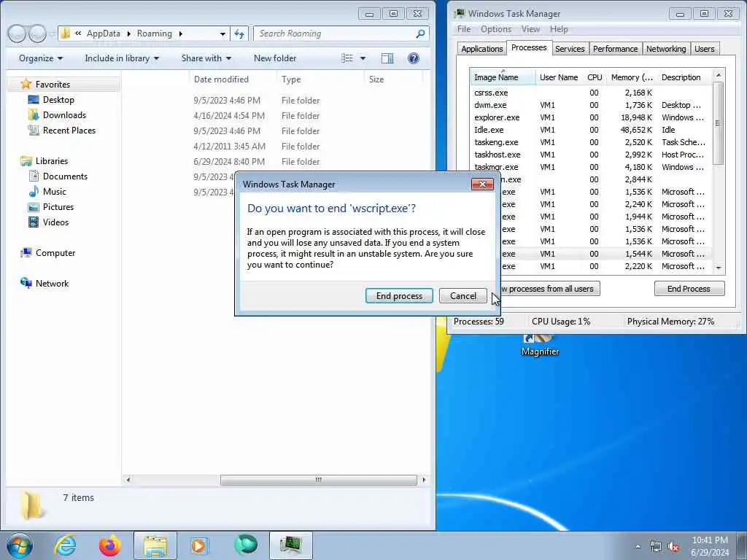This screenshot has height=560, width=747.
Task: Expand Roaming breadcrumb arrow
Action: [181, 34]
